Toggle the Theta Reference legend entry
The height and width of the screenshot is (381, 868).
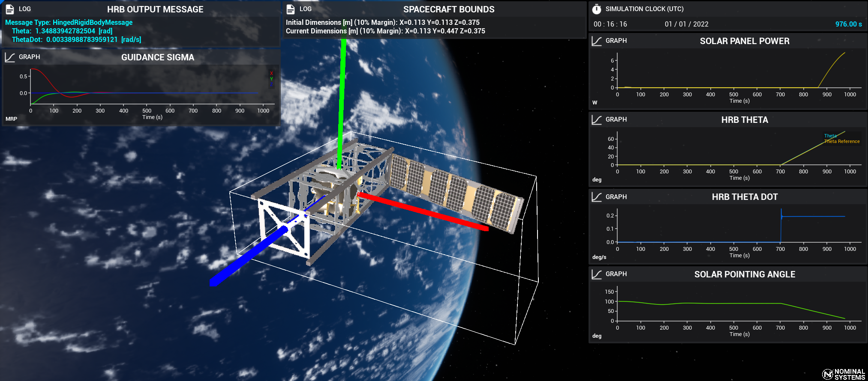coord(841,142)
